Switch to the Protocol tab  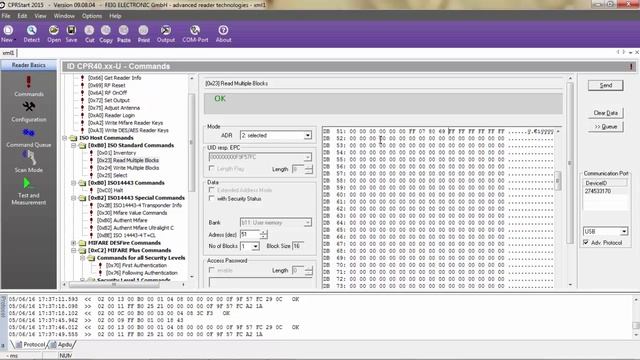[x=30, y=344]
